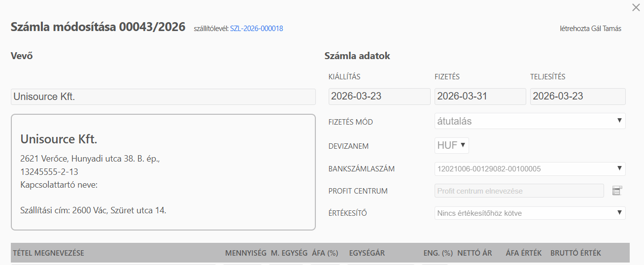Expand the Fizetés mód dropdown

click(530, 121)
